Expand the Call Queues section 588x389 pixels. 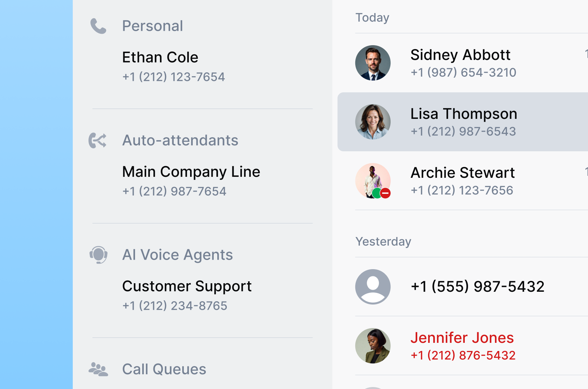tap(164, 369)
